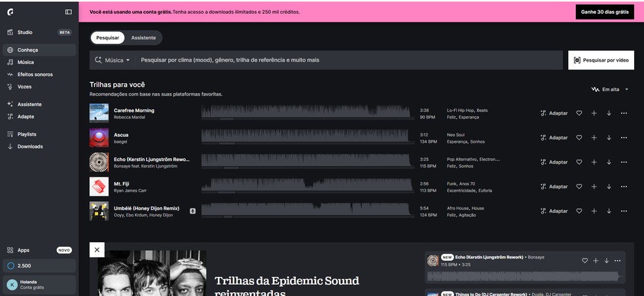644x296 pixels.
Task: Play Umbélé via its cover thumbnail
Action: pyautogui.click(x=99, y=211)
